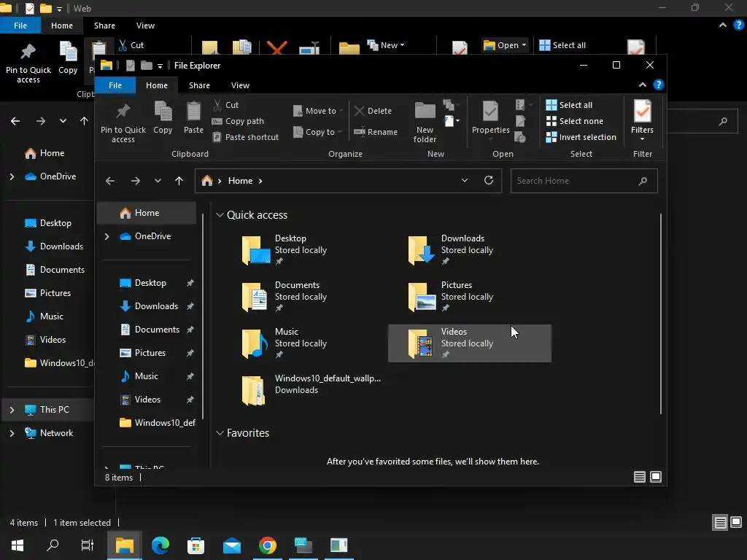
Task: Click Copy path in Clipboard group
Action: point(238,121)
